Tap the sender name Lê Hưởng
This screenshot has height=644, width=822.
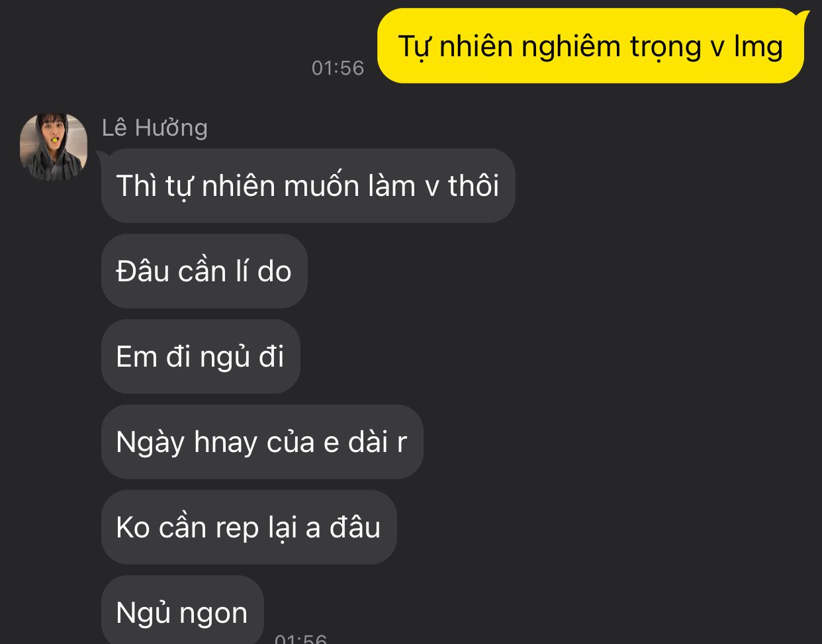[x=155, y=128]
